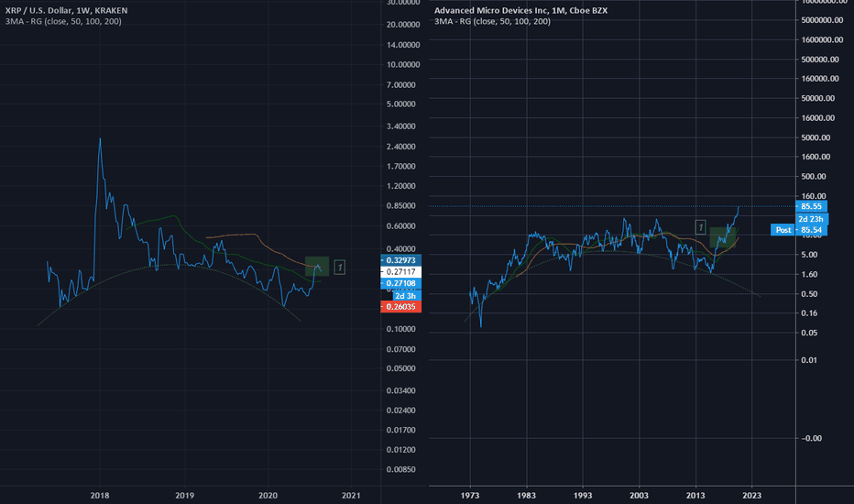This screenshot has width=854, height=504.
Task: Click the 50000.00 AMD scale value
Action: pyautogui.click(x=818, y=98)
